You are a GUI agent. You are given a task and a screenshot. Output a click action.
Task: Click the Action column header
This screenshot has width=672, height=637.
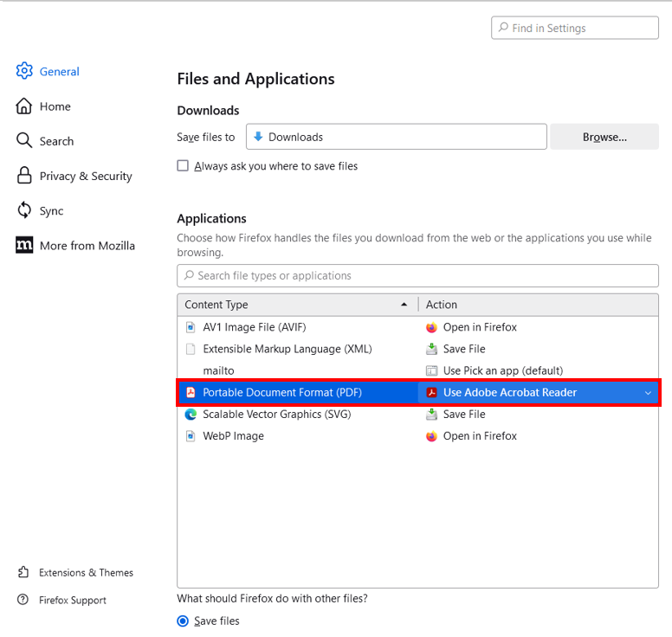(537, 305)
